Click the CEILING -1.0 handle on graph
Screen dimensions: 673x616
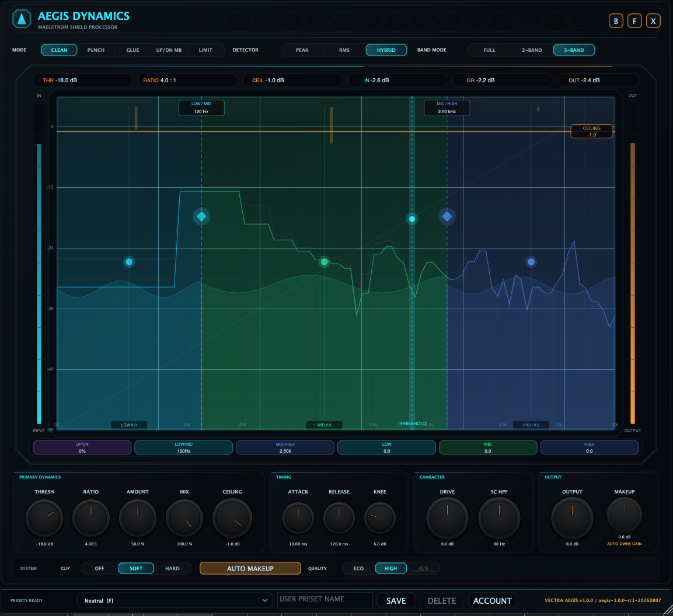[x=591, y=131]
